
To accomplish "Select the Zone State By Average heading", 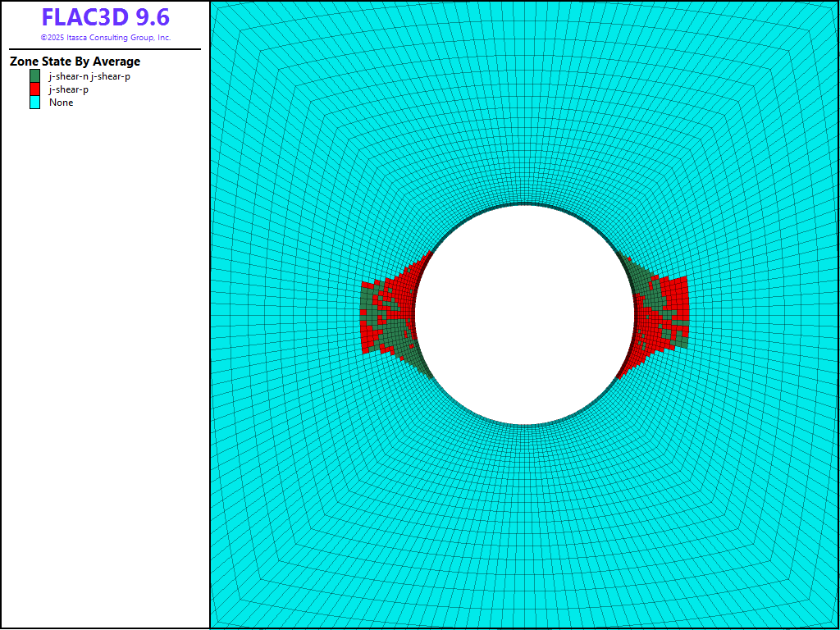I will click(75, 62).
